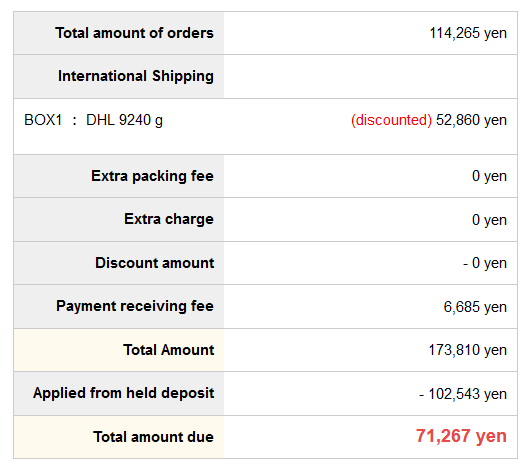This screenshot has width=530, height=470.
Task: Click the Total amount due label
Action: pyautogui.click(x=153, y=437)
